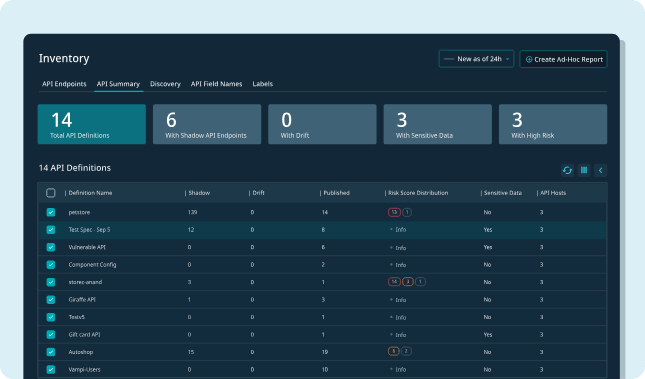This screenshot has height=379, width=645.
Task: Open the Autoshop definition
Action: 81,352
